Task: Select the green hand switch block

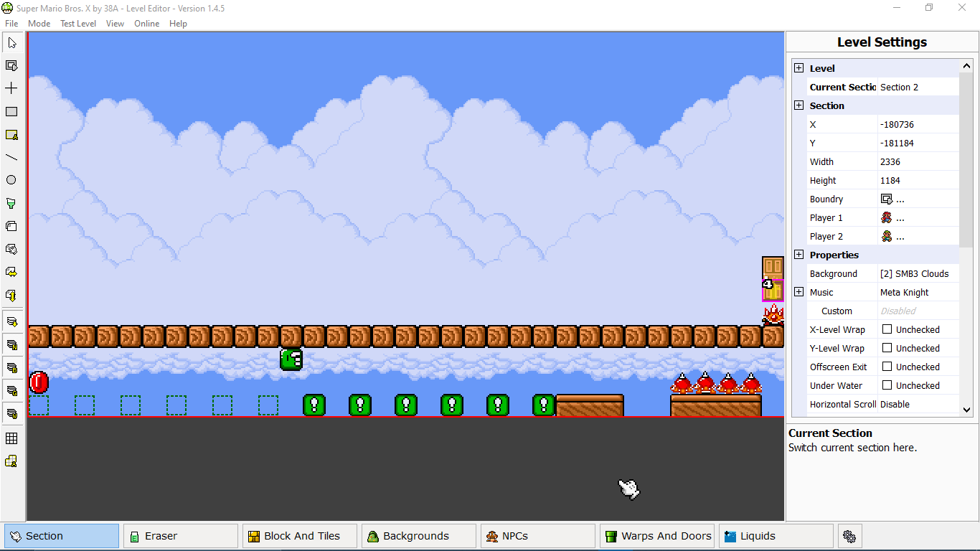Action: [x=291, y=359]
